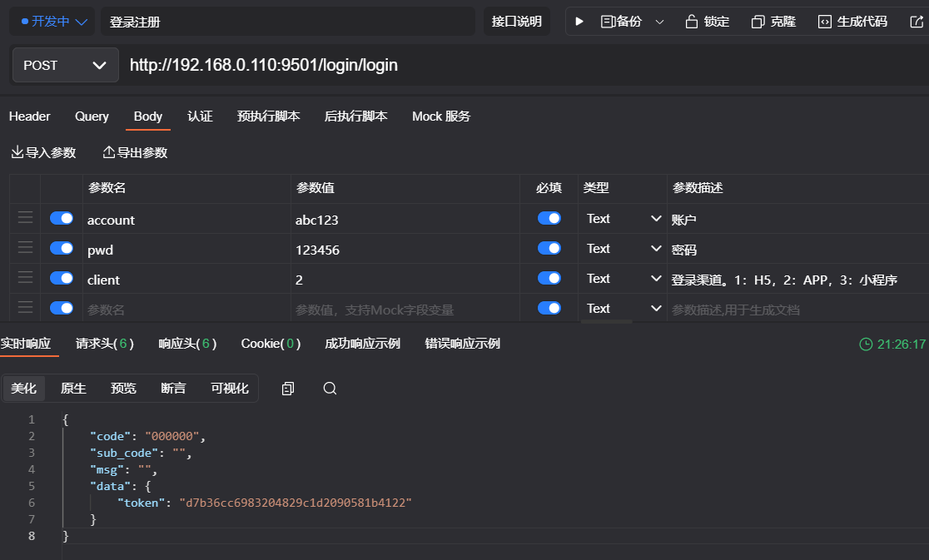
Task: Select the 原生 raw response view
Action: [73, 389]
